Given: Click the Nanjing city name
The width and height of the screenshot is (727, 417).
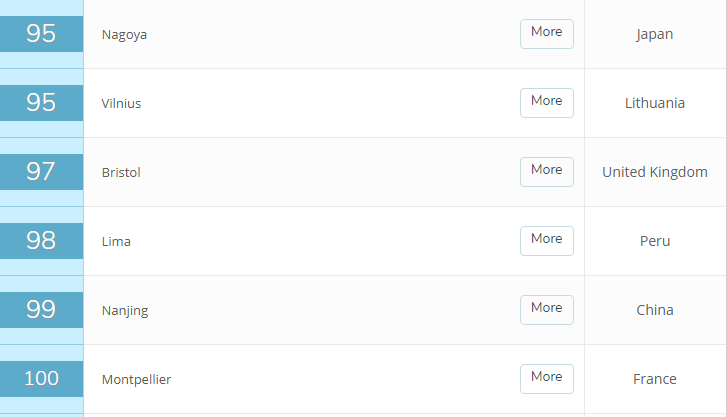Looking at the screenshot, I should pos(125,311).
